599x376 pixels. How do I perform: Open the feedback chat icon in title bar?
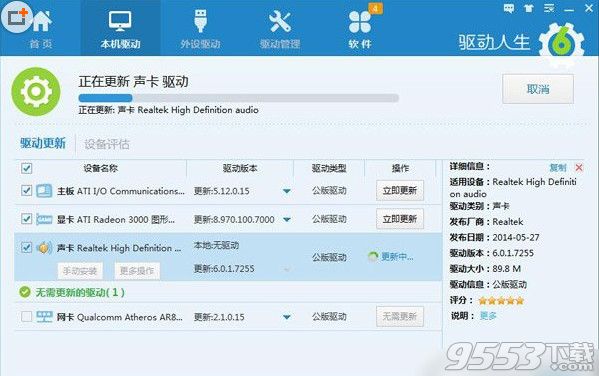click(509, 8)
